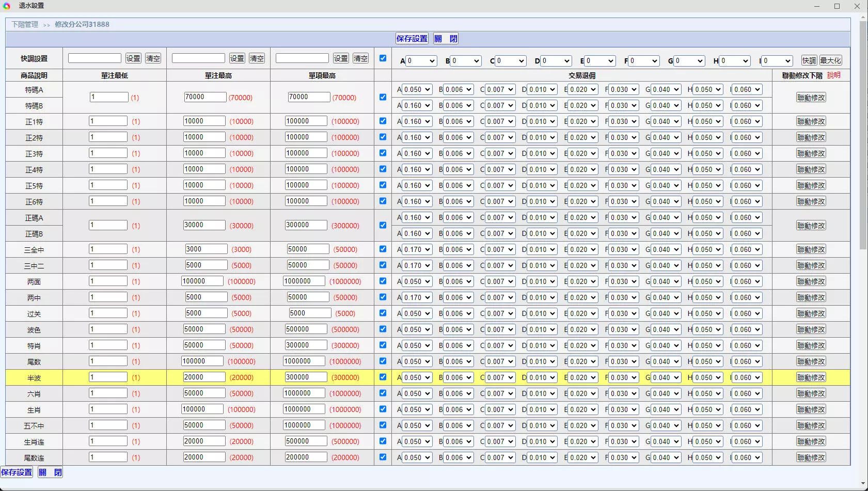Viewport: 868px width, 491px height.
Task: Click the scroll-up arrow of the vertical scrollbar
Action: pos(863,18)
